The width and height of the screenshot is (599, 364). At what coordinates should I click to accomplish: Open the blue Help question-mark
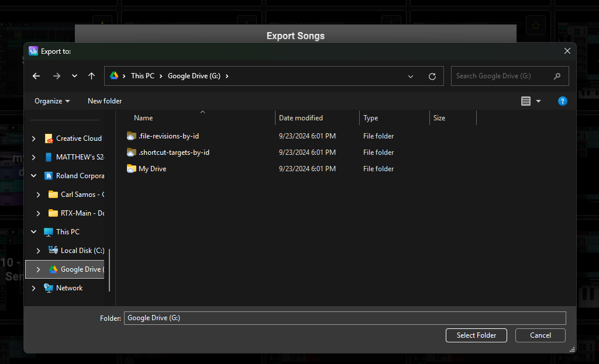click(x=562, y=100)
